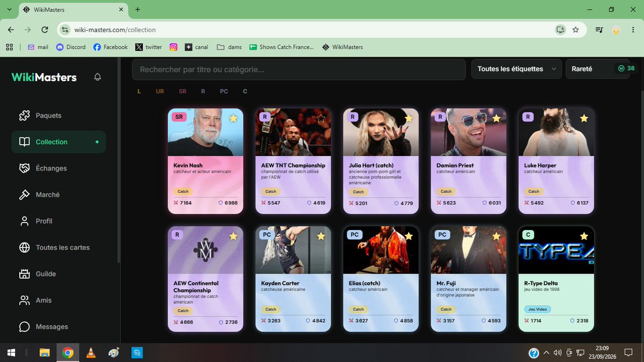The height and width of the screenshot is (362, 644).
Task: Open the Chrome profile avatar
Action: coord(617,30)
